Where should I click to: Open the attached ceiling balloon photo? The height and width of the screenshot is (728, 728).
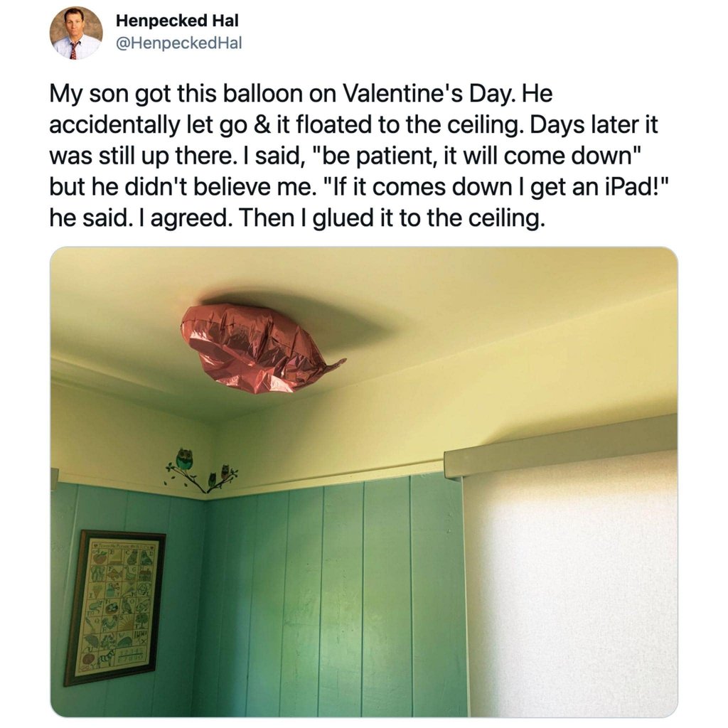click(x=364, y=482)
